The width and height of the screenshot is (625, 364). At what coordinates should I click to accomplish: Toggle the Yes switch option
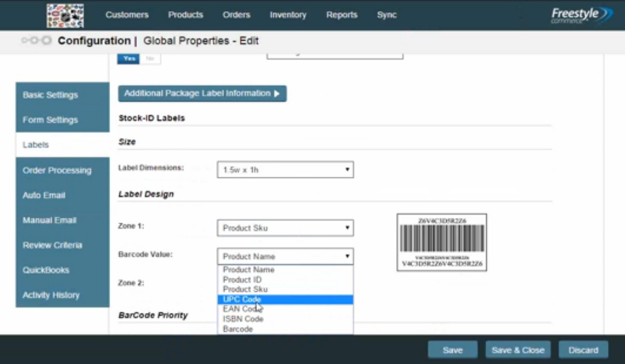tap(128, 58)
